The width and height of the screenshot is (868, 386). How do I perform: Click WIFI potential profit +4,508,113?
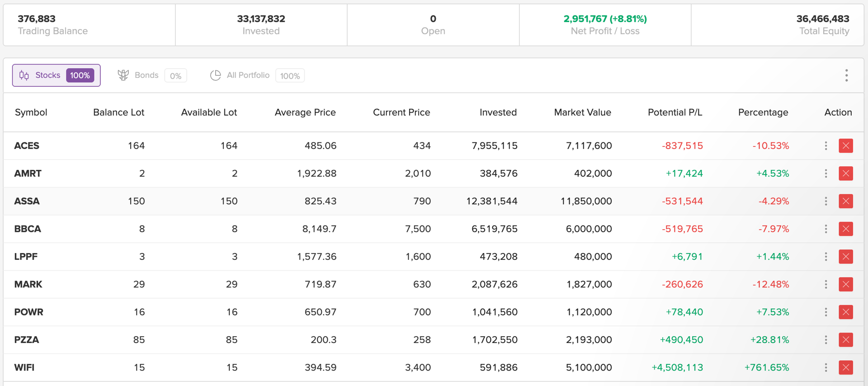(677, 367)
